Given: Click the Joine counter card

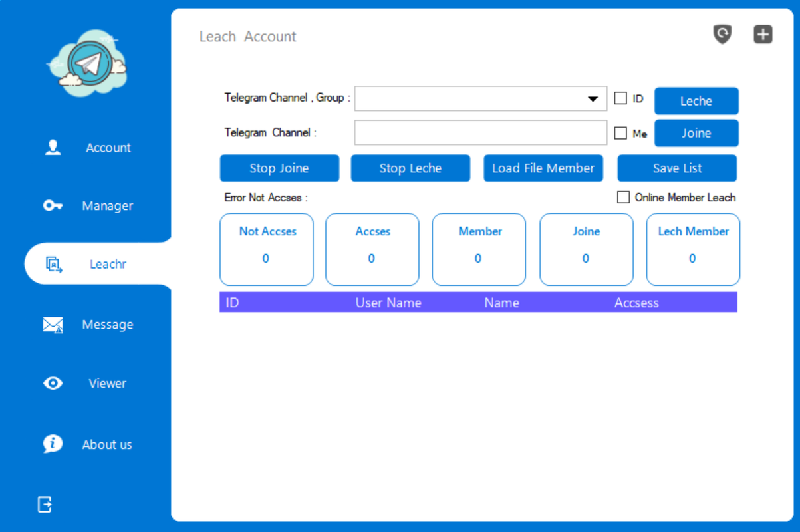Looking at the screenshot, I should 587,249.
